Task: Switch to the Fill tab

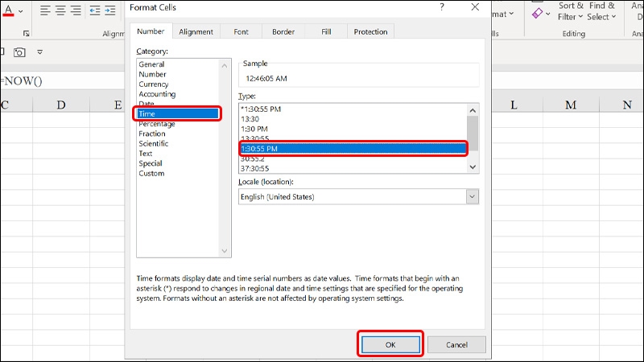Action: point(326,31)
